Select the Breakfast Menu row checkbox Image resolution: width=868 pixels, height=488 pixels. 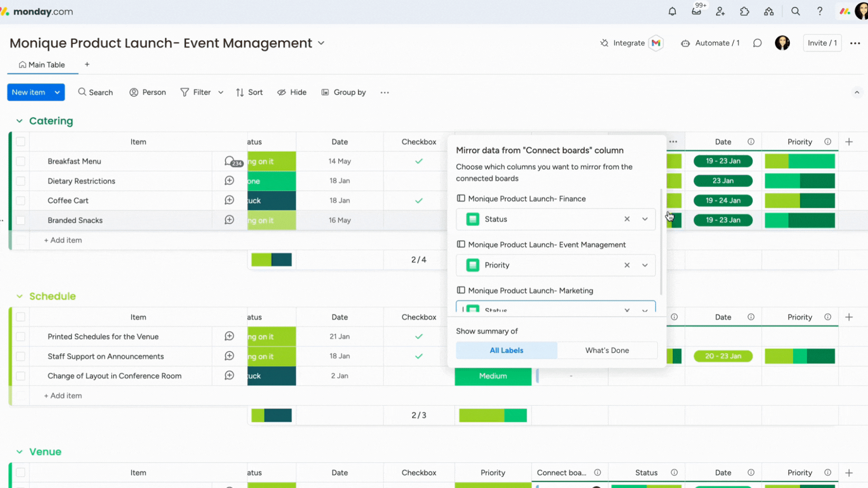tap(20, 161)
